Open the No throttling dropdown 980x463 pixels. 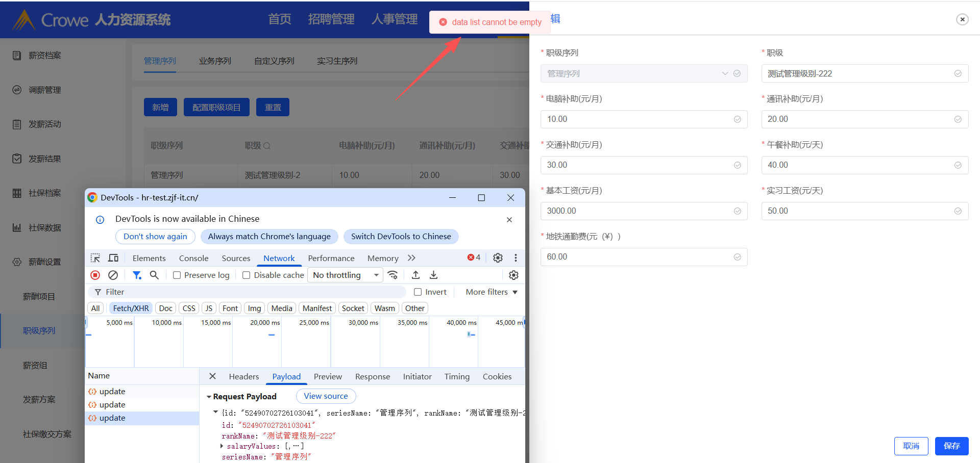click(345, 275)
